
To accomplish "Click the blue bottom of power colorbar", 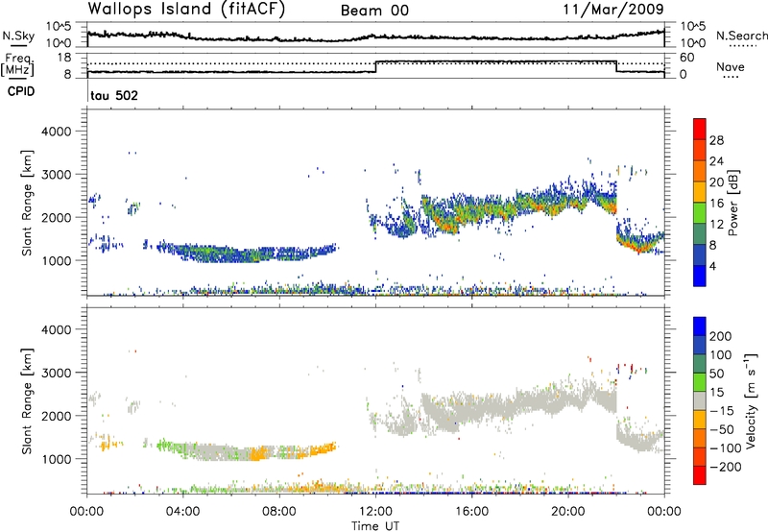I will (x=700, y=276).
